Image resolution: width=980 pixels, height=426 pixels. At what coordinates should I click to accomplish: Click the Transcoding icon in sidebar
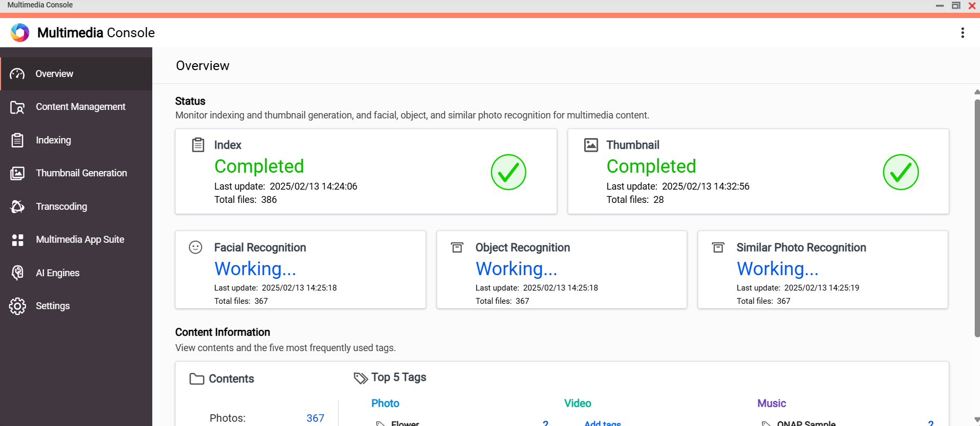coord(18,207)
